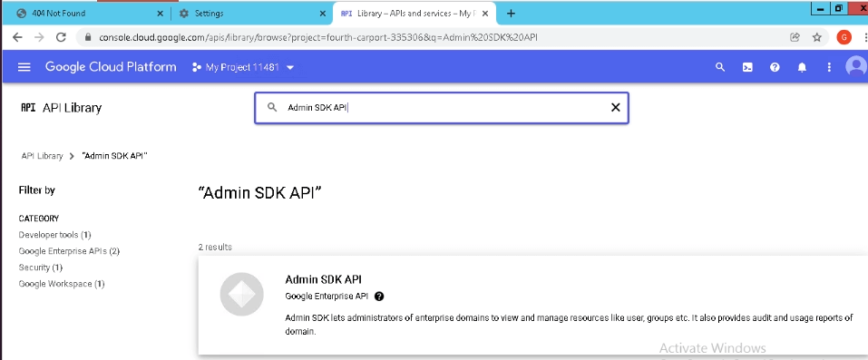Image resolution: width=868 pixels, height=360 pixels.
Task: Click the Google Cloud Platform logo text
Action: 111,67
